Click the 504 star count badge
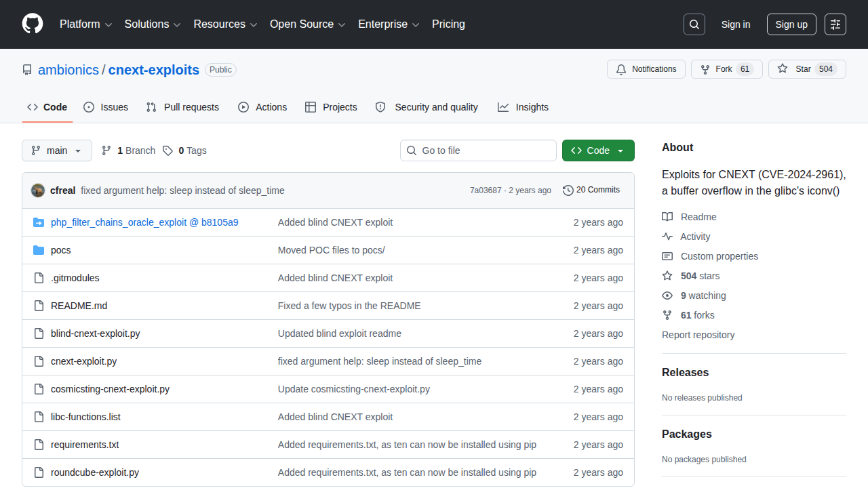Screen dimensions: 868x488 coord(826,69)
